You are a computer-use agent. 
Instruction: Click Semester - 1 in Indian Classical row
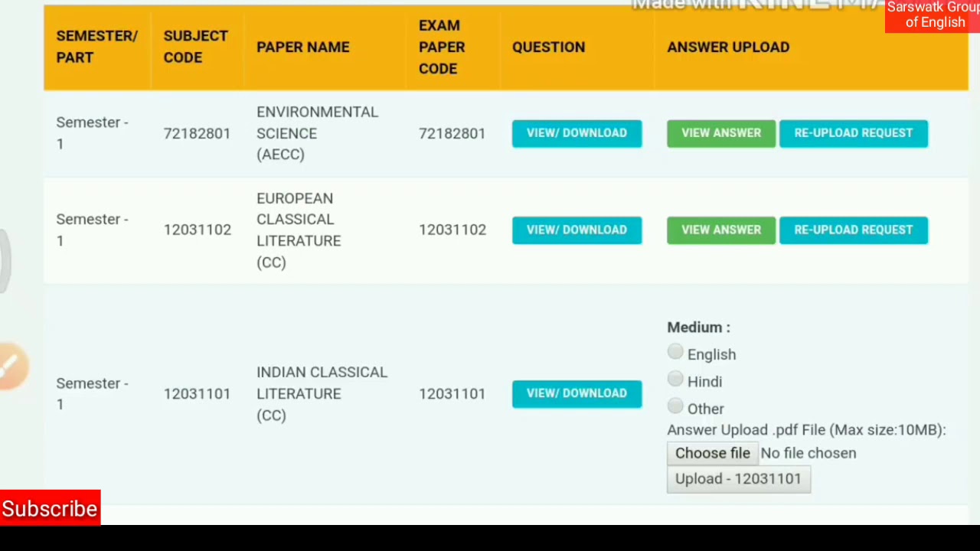coord(92,394)
